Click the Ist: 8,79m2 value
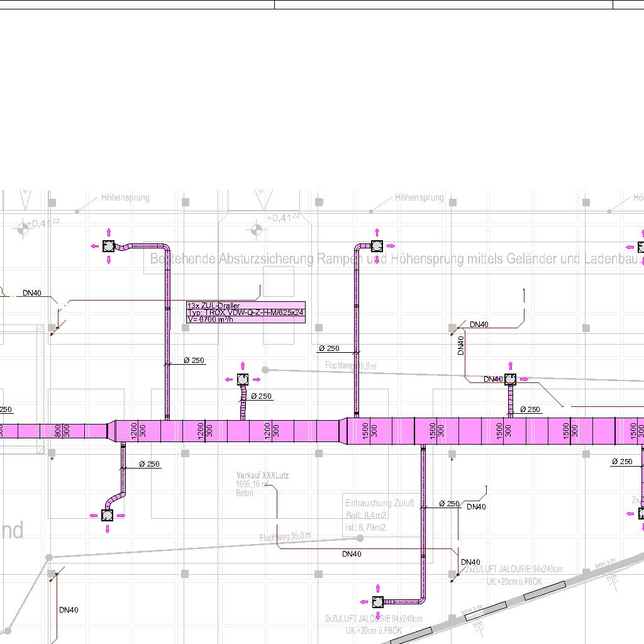Screen dimensions: 644x644 (x=365, y=528)
